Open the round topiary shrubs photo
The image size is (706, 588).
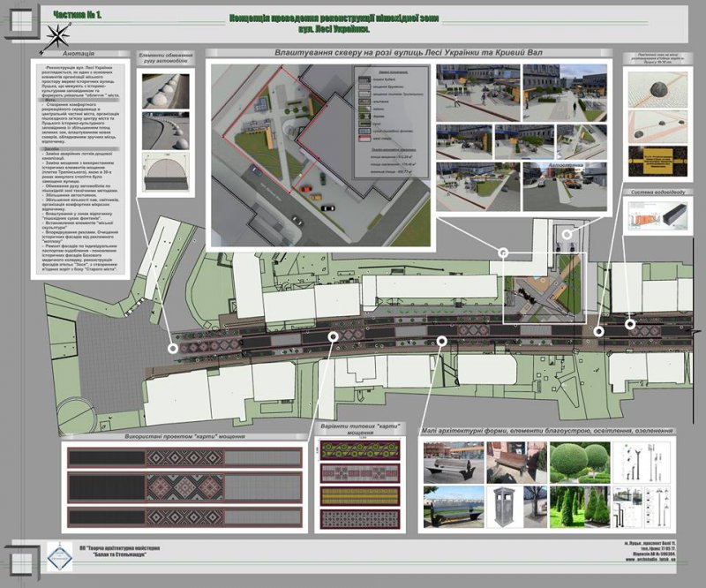(x=578, y=462)
